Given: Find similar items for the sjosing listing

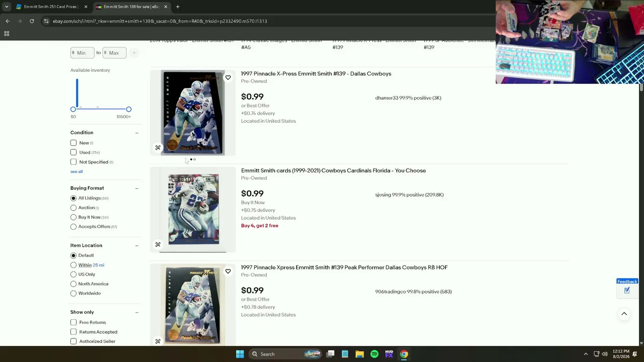Looking at the screenshot, I should (x=158, y=245).
